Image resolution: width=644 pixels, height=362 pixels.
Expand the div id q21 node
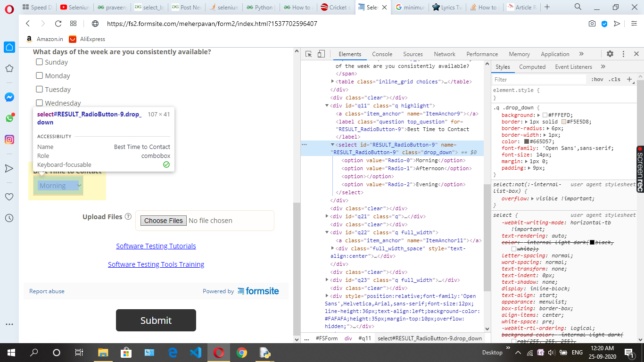pos(327,216)
